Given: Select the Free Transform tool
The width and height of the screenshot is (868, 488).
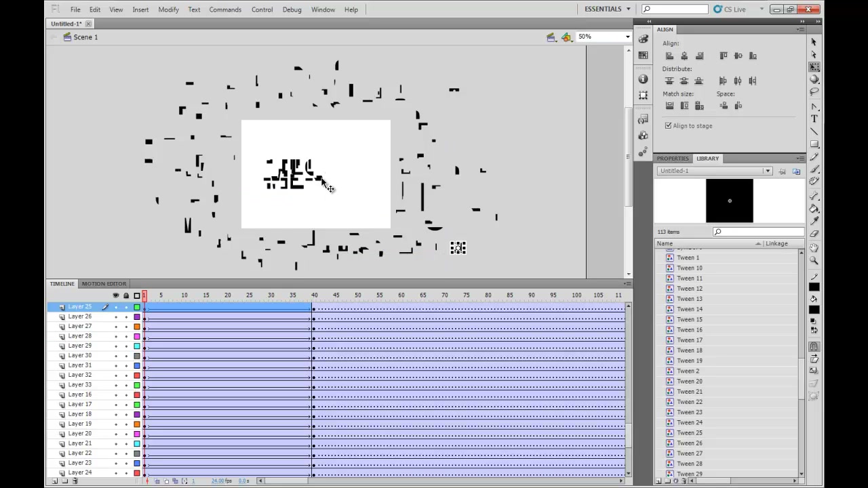Looking at the screenshot, I should tap(814, 66).
